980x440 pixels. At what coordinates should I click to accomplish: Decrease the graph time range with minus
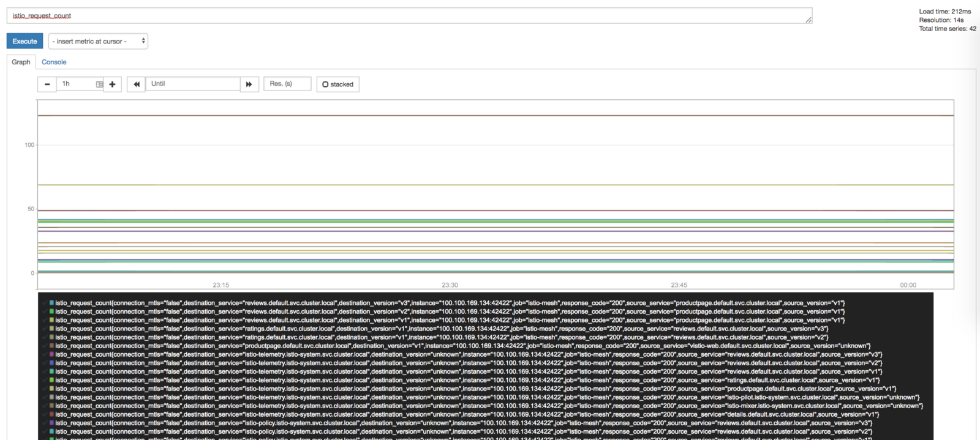click(47, 84)
